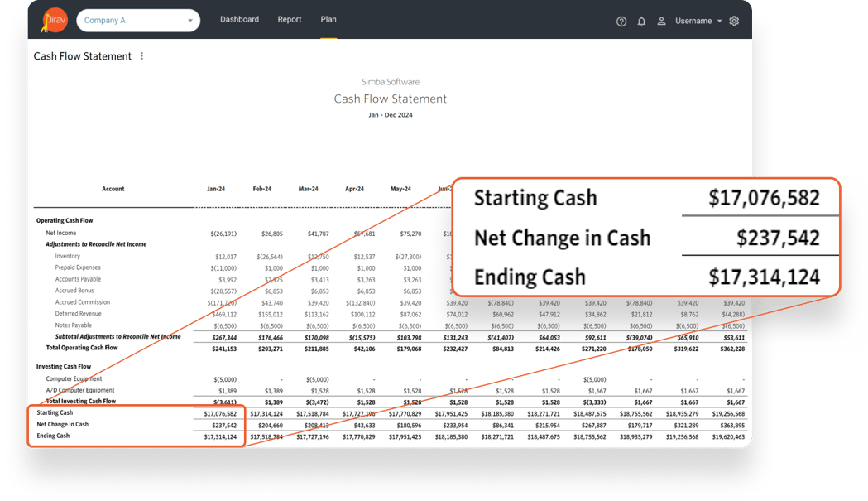Switch to the Report tab
868x501 pixels.
point(290,20)
